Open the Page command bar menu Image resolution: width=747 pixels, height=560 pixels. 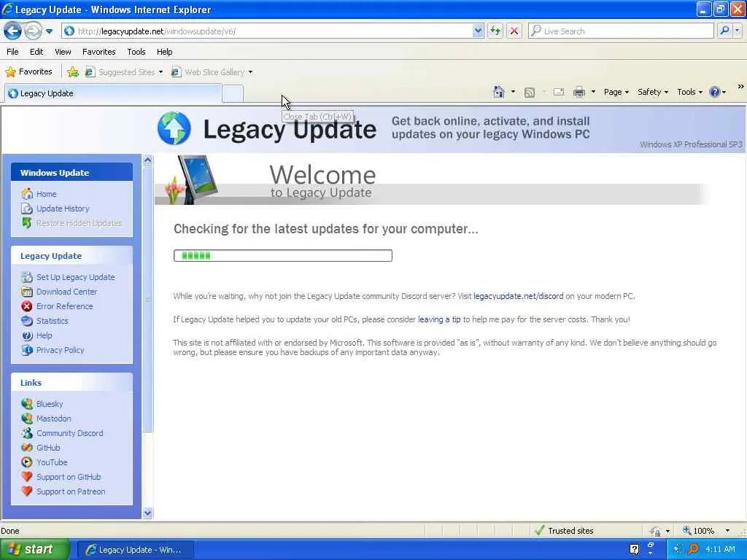[x=616, y=92]
